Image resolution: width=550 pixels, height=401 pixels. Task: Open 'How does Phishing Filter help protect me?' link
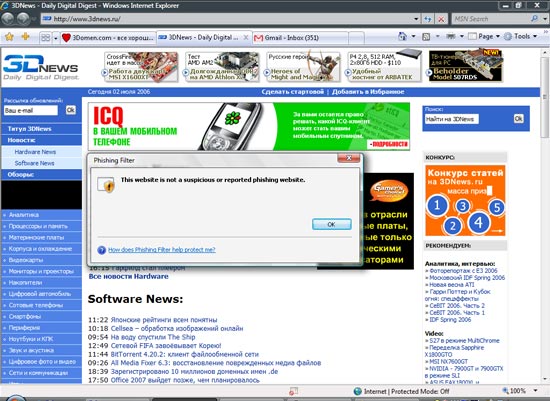click(x=162, y=250)
